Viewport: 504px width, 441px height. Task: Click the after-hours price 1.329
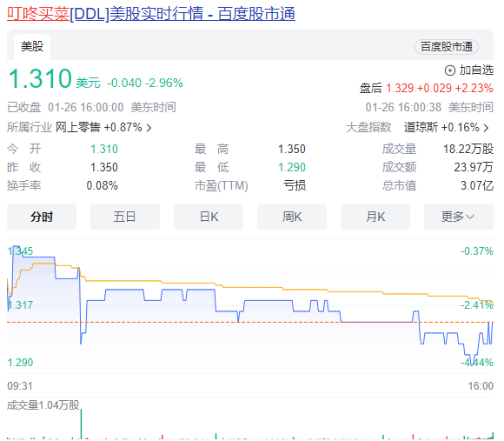400,88
